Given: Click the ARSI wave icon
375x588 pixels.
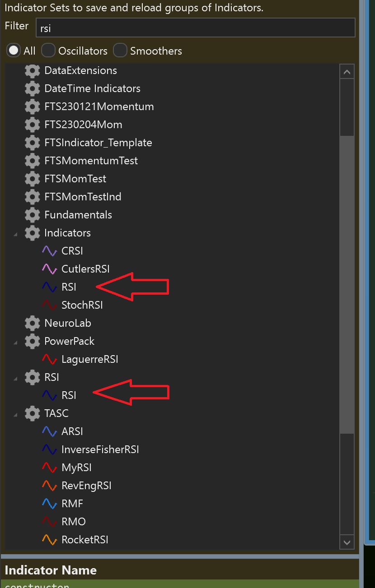Looking at the screenshot, I should [49, 431].
